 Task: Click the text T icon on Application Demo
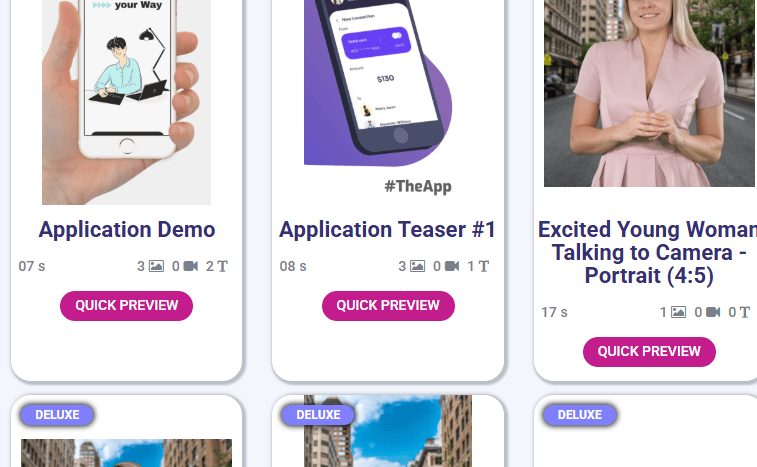point(223,266)
